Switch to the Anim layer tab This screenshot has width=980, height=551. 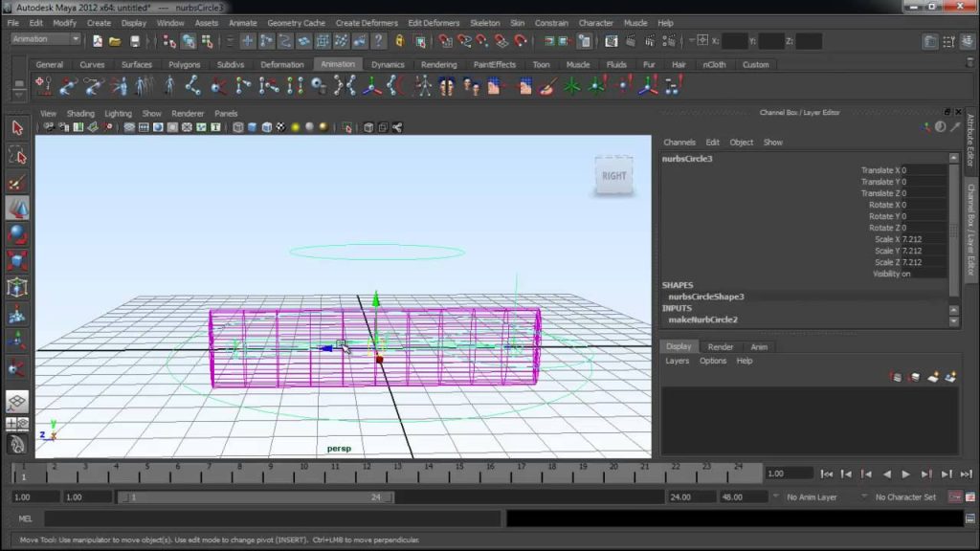click(x=759, y=346)
